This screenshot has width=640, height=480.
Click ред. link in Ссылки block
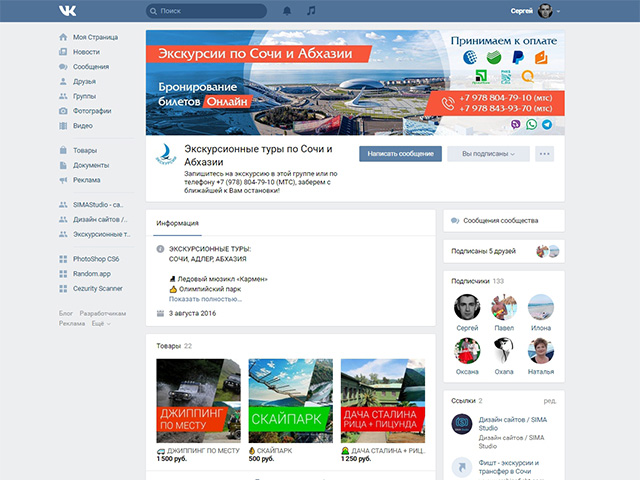click(549, 401)
